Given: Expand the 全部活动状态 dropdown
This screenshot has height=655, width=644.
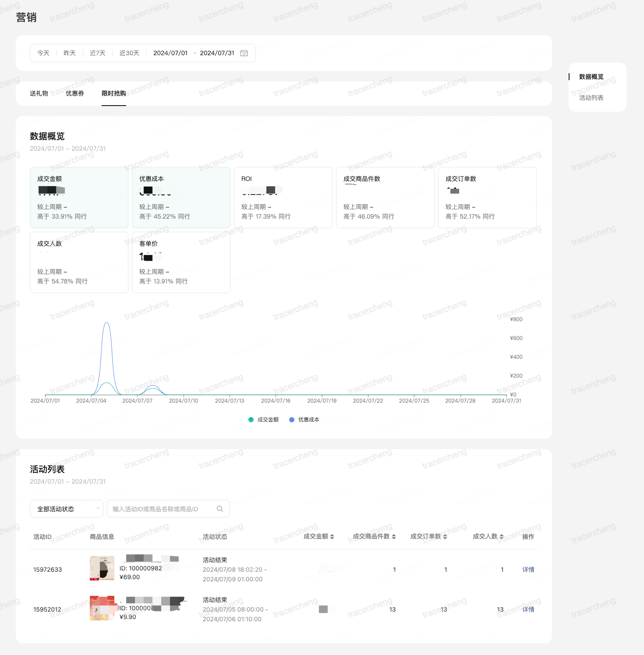Looking at the screenshot, I should pos(67,509).
